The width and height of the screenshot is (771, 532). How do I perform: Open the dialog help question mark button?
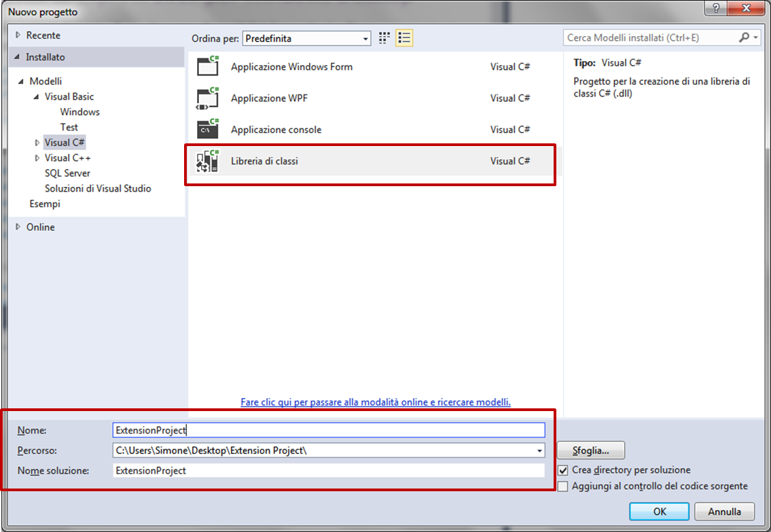(715, 8)
